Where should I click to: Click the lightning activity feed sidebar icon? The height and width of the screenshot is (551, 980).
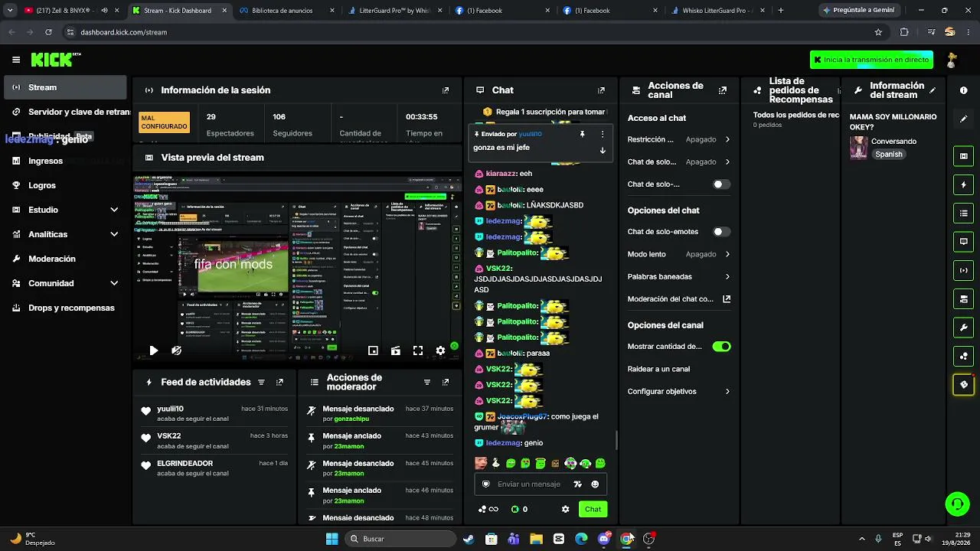(x=963, y=184)
